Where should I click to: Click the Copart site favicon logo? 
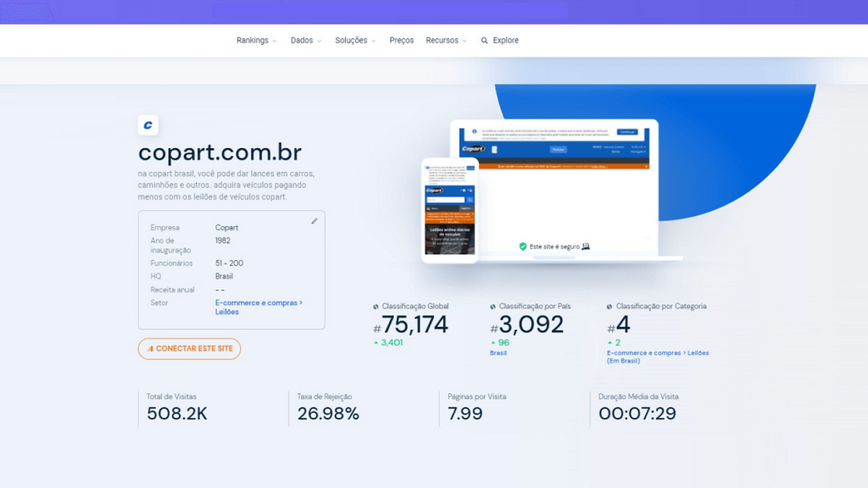[148, 125]
